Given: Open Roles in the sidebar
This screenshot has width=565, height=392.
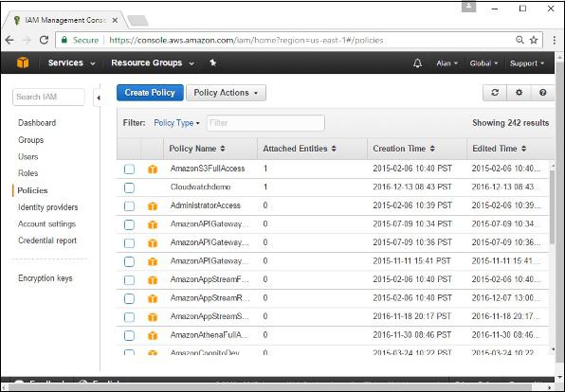Looking at the screenshot, I should pos(27,173).
